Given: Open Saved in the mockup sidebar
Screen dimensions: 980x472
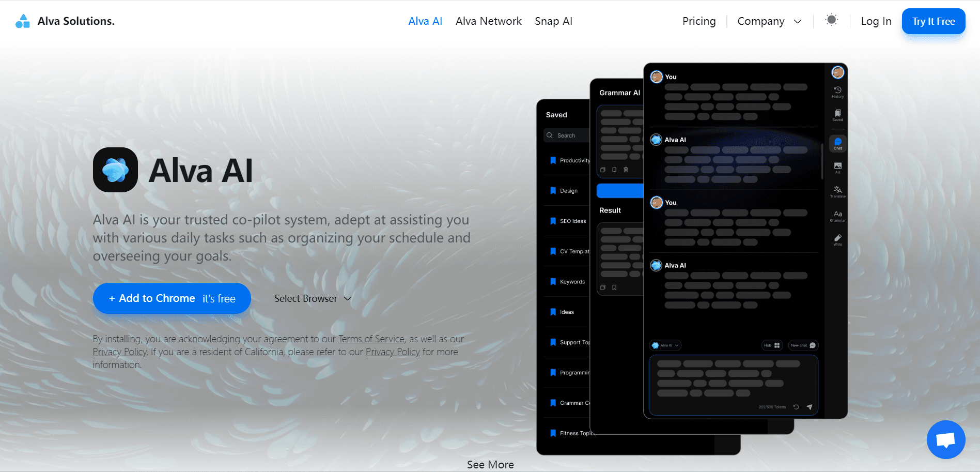Looking at the screenshot, I should coord(837,115).
